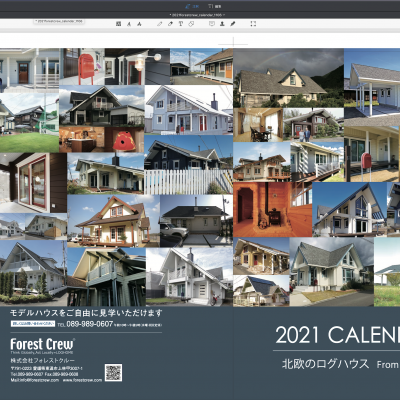Select the stamp tool icon
400x400 pixels.
point(222,24)
